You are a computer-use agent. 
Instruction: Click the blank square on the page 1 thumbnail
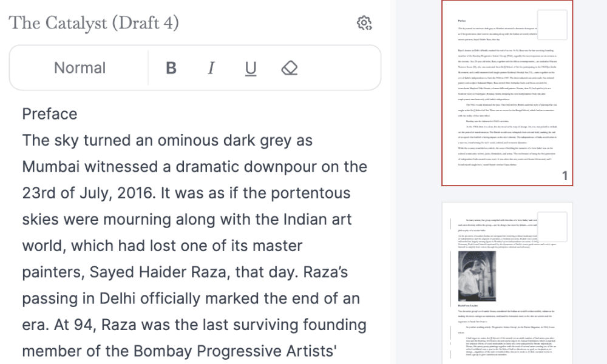coord(552,25)
